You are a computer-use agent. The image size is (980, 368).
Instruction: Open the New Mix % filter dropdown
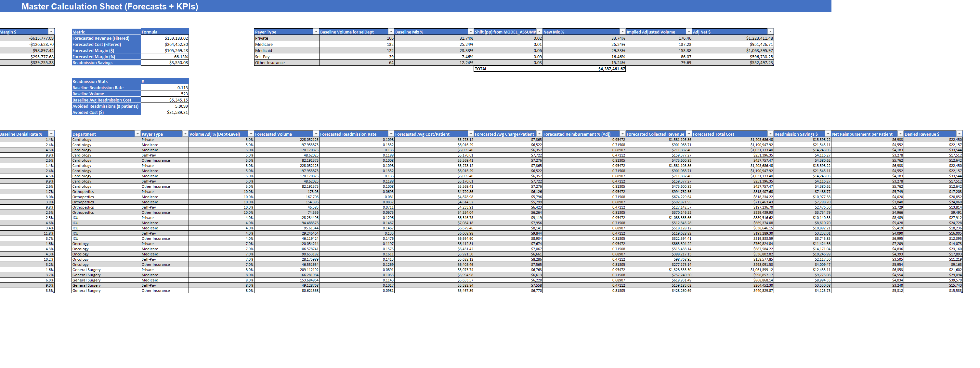(x=622, y=32)
